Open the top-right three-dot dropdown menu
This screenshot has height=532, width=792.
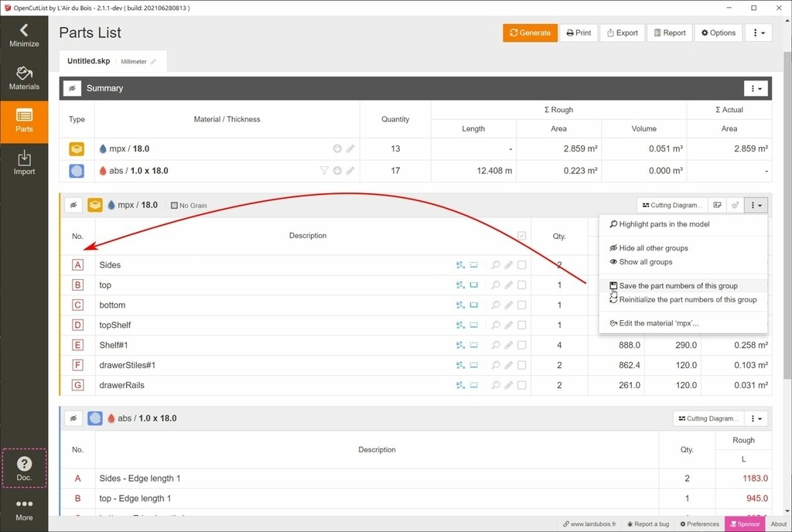tap(759, 32)
